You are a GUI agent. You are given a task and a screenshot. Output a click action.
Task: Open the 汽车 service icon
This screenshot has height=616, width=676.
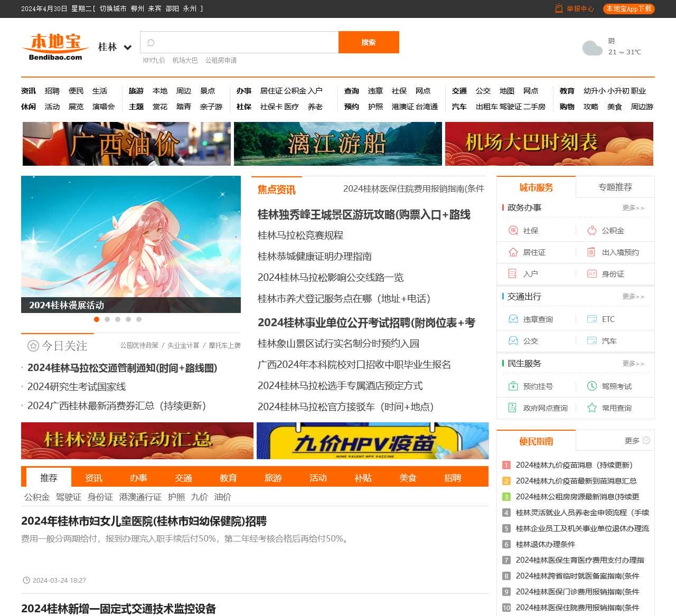point(591,341)
